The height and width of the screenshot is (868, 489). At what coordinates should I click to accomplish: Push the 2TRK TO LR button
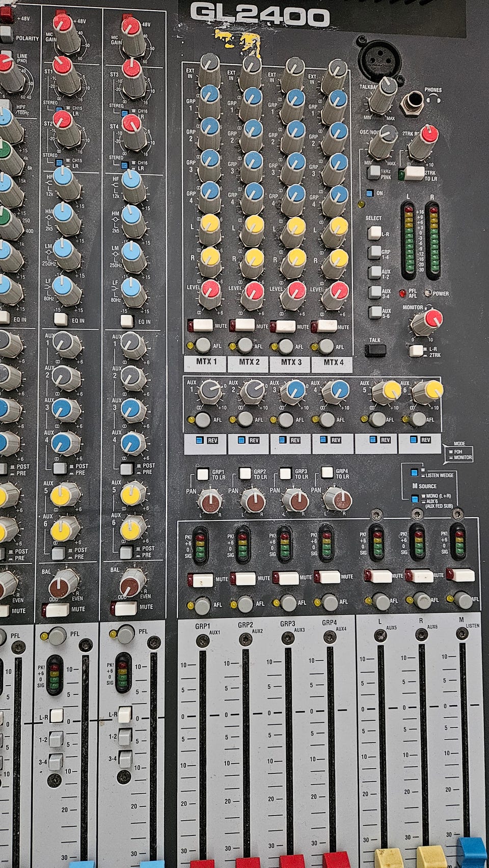[413, 174]
